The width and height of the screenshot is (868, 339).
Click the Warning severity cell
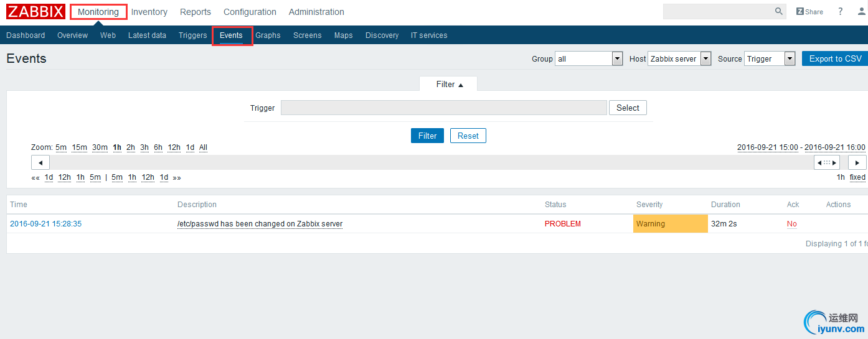click(x=671, y=224)
